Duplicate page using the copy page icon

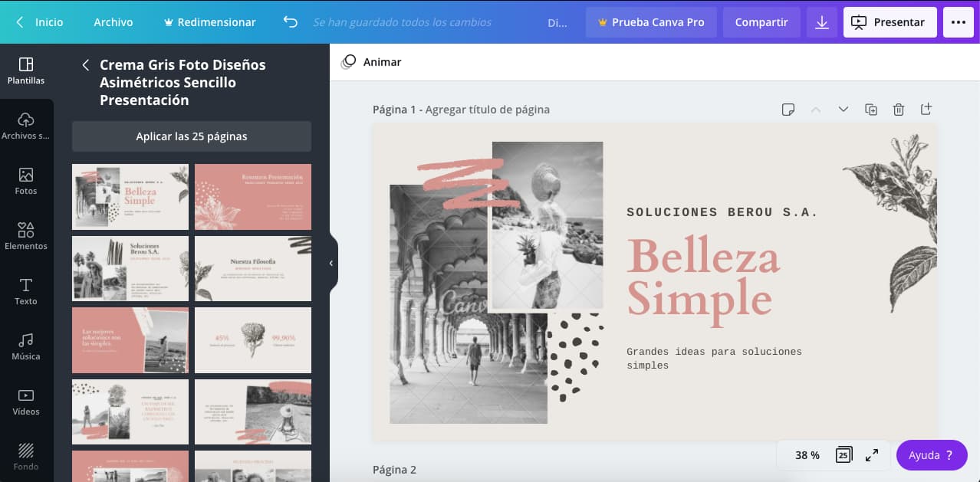tap(871, 110)
